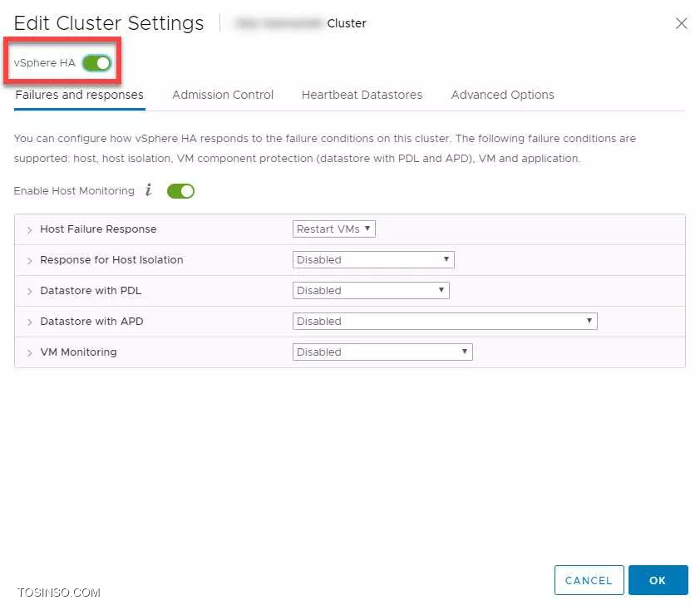
Task: Click the OK button
Action: click(658, 580)
